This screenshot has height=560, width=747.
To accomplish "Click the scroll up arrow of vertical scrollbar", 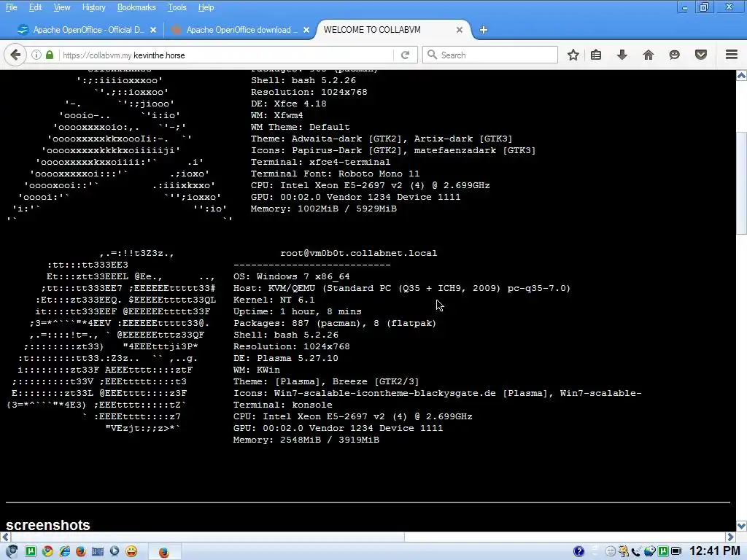I will [742, 75].
